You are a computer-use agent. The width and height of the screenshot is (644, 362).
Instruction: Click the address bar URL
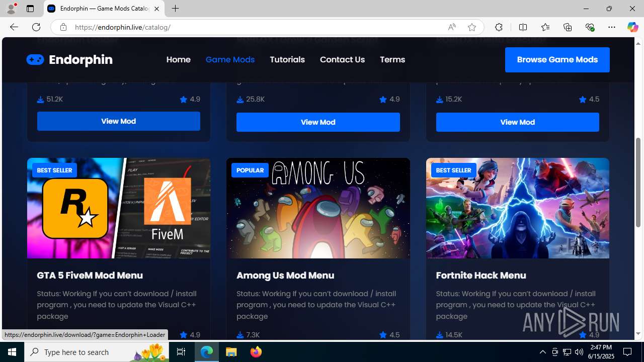click(123, 27)
